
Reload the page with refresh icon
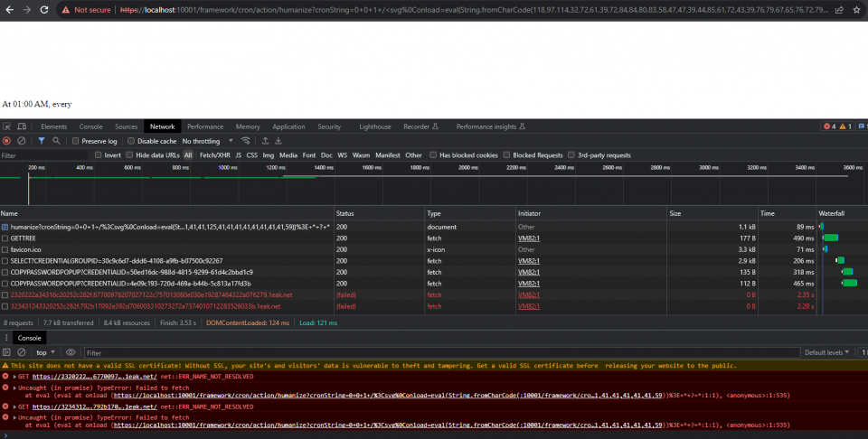click(x=44, y=10)
